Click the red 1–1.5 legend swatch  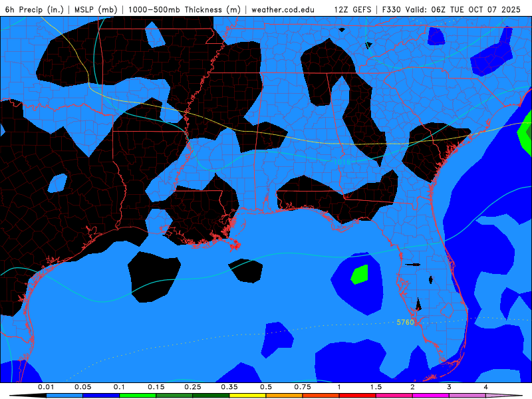(x=358, y=396)
